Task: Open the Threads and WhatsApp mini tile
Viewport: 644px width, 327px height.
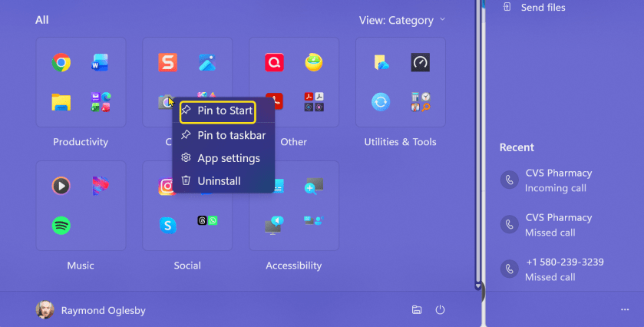Action: pos(207,220)
